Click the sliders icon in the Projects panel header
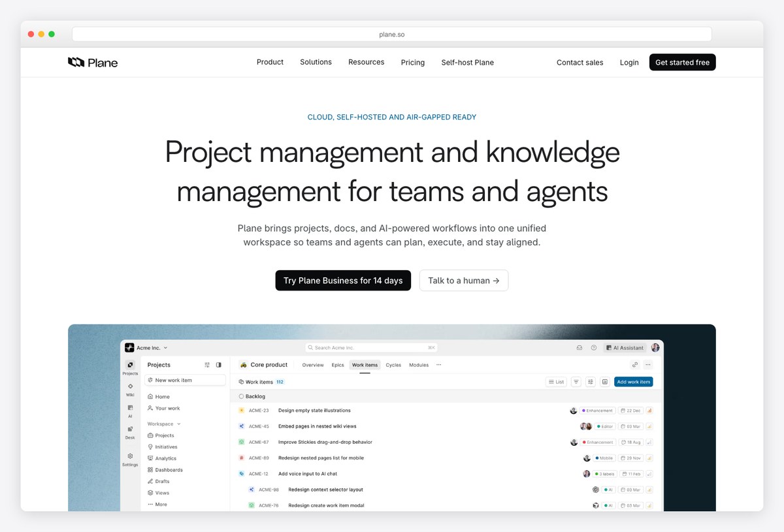 point(207,365)
